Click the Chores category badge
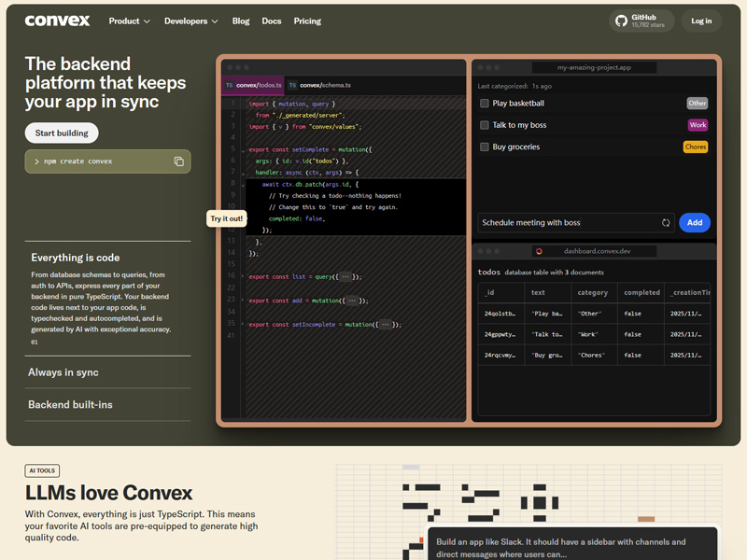 [x=696, y=147]
